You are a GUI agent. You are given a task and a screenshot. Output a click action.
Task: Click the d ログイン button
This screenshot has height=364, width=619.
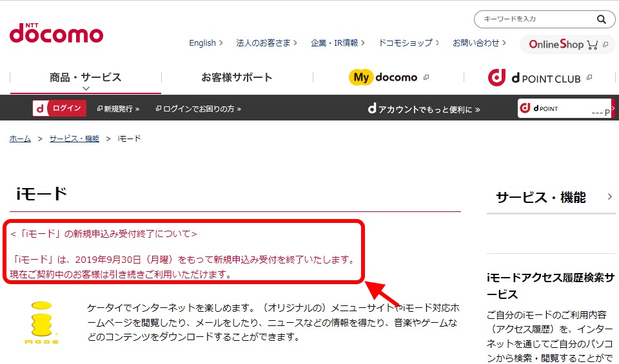click(59, 108)
